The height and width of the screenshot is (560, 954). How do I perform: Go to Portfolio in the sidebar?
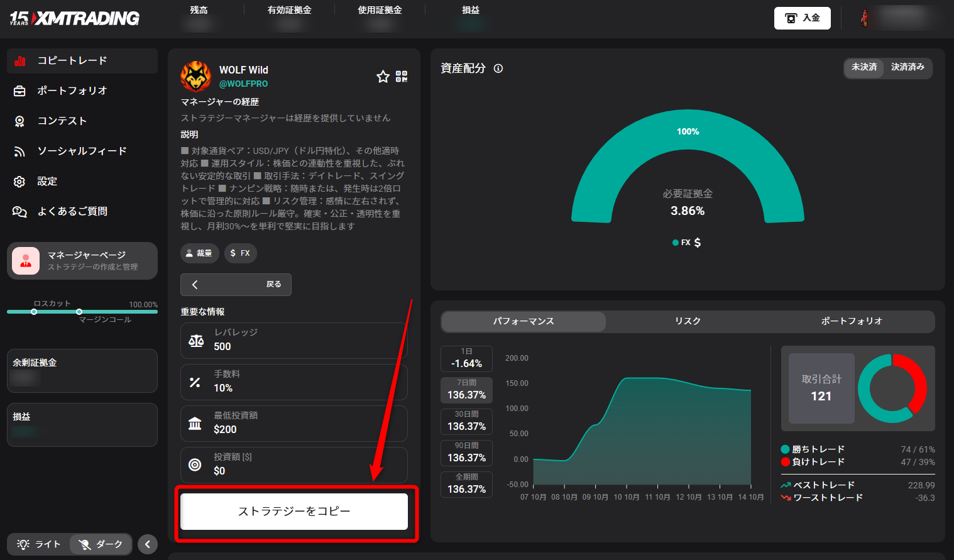point(82,91)
